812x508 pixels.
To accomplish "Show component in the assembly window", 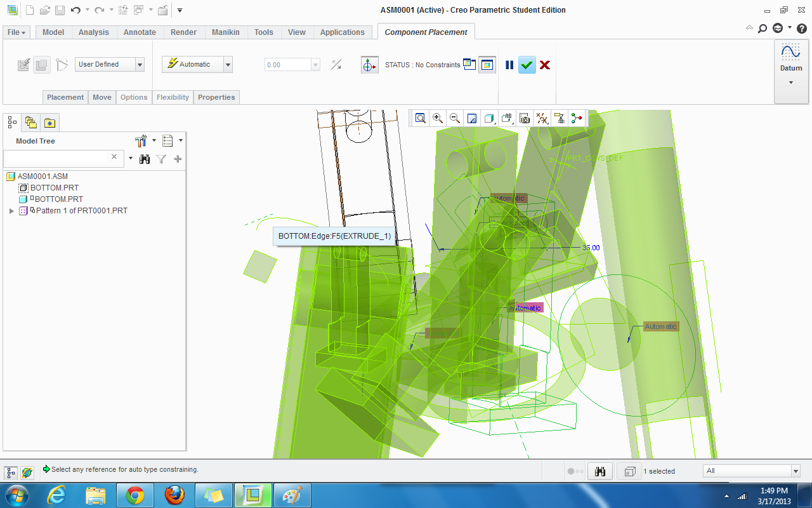I will pos(487,65).
